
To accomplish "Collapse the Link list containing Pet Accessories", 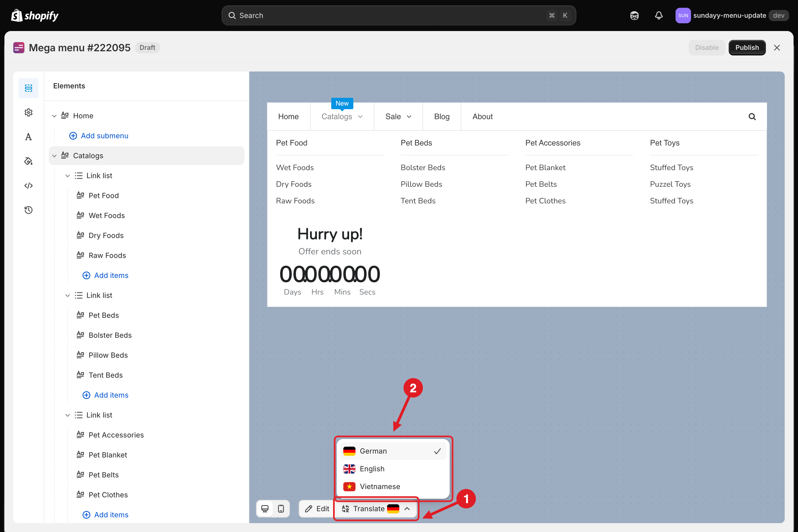I will [68, 415].
